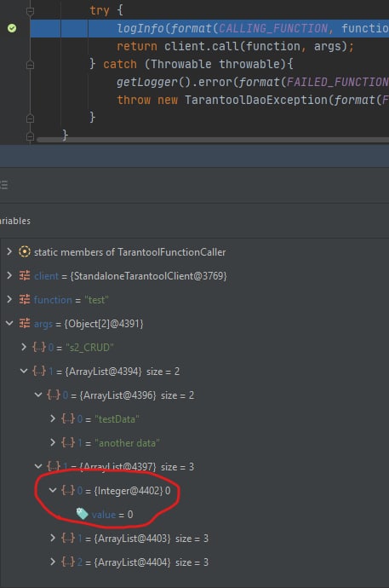Image resolution: width=389 pixels, height=588 pixels.
Task: Collapse the ArrayList@4397 node
Action: pos(38,466)
